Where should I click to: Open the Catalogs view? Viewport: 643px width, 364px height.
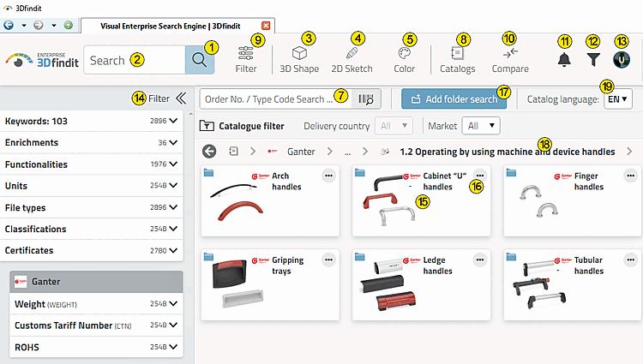point(458,60)
